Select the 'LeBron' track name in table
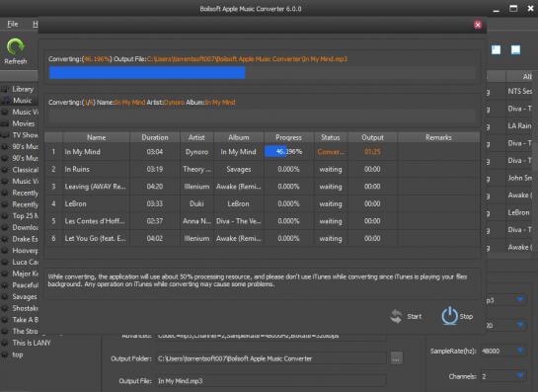538x392 pixels. 75,203
